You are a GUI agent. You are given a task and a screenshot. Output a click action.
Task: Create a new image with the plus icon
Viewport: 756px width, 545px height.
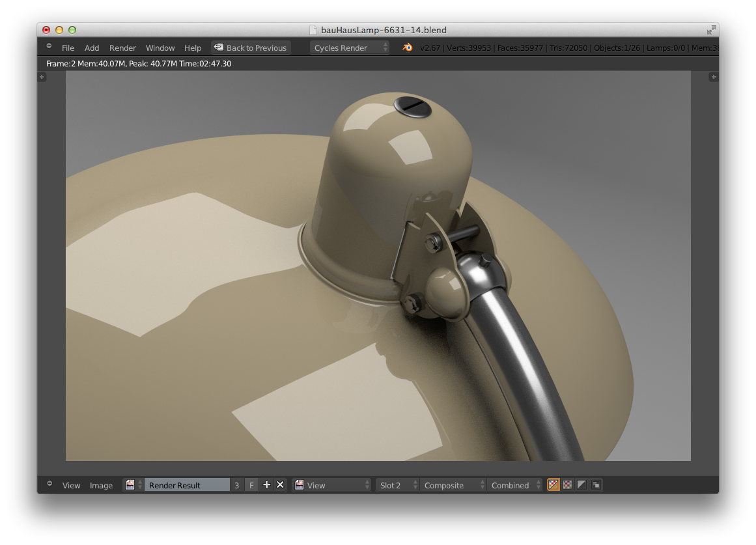[266, 484]
